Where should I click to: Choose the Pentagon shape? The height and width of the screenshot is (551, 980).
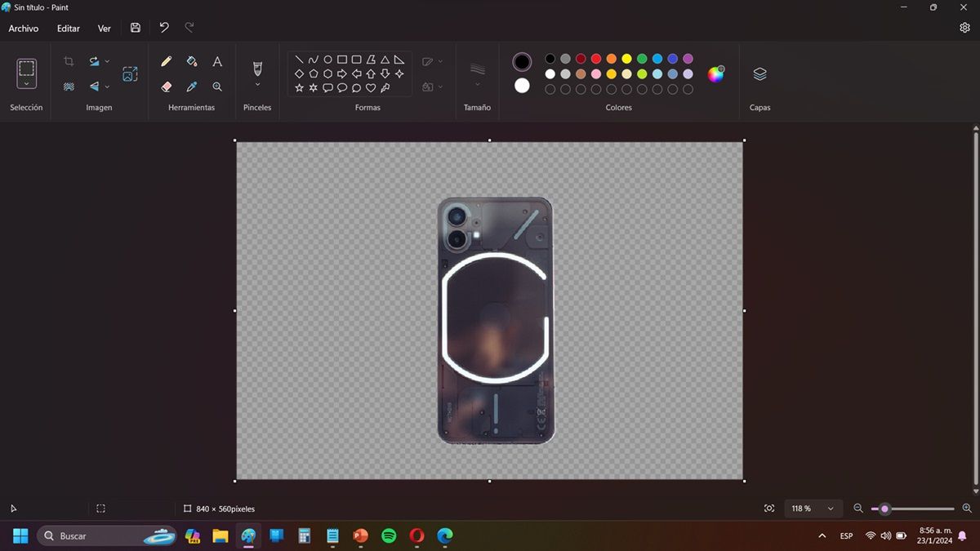tap(314, 73)
